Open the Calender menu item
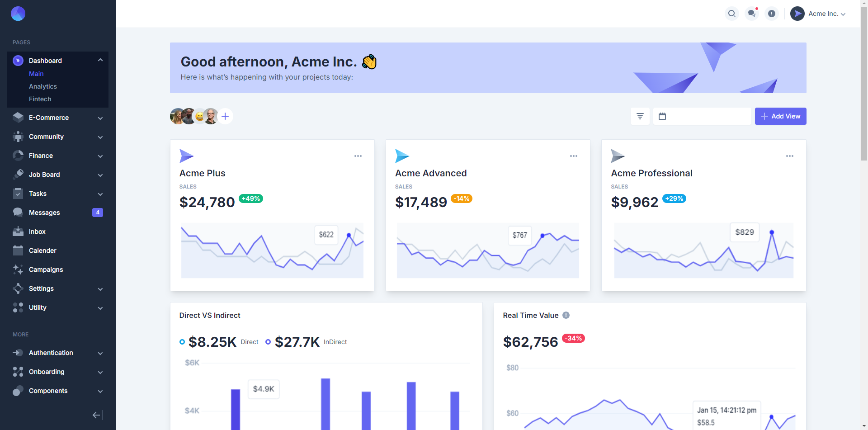The image size is (868, 430). coord(58,250)
